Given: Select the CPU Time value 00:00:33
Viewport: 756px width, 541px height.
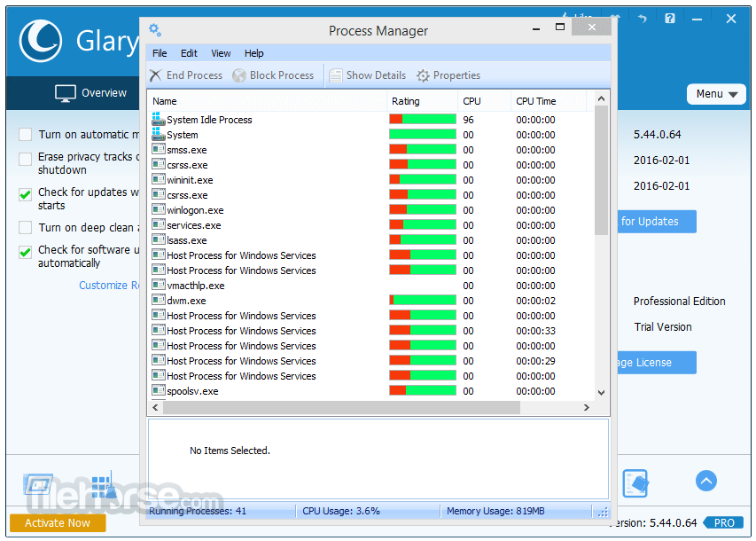Looking at the screenshot, I should 535,331.
